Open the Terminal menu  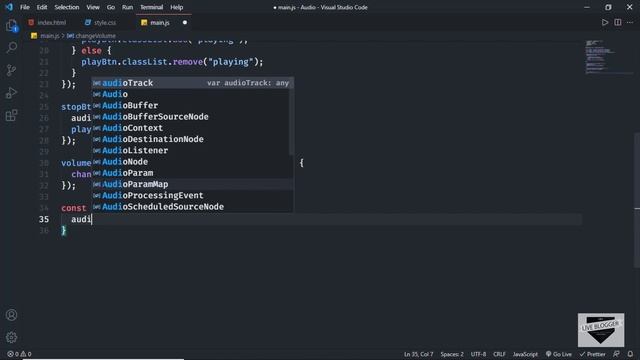tap(151, 7)
